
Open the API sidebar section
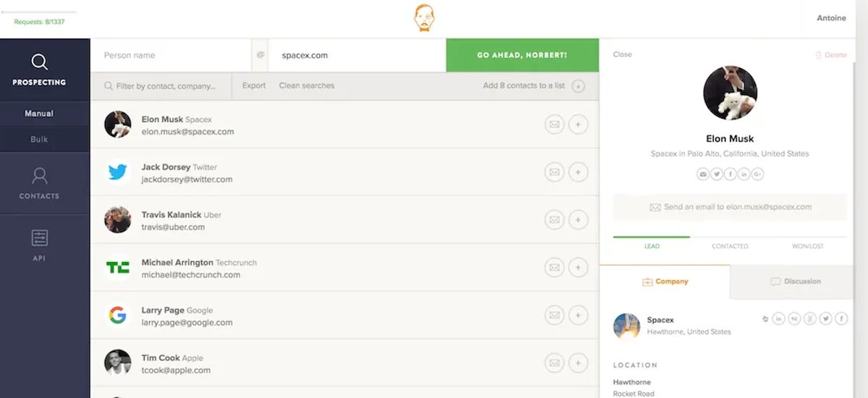pos(39,245)
